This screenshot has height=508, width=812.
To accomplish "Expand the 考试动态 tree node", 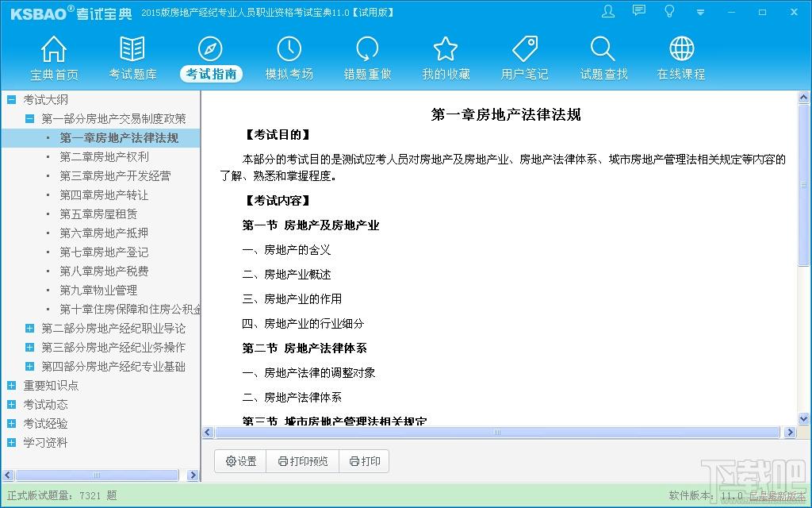I will 11,404.
